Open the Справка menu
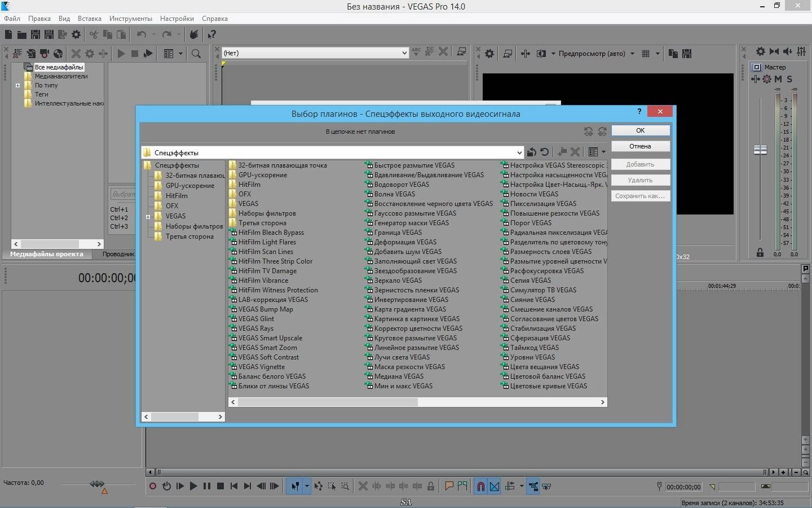Screen dimensions: 812x508 [215, 19]
